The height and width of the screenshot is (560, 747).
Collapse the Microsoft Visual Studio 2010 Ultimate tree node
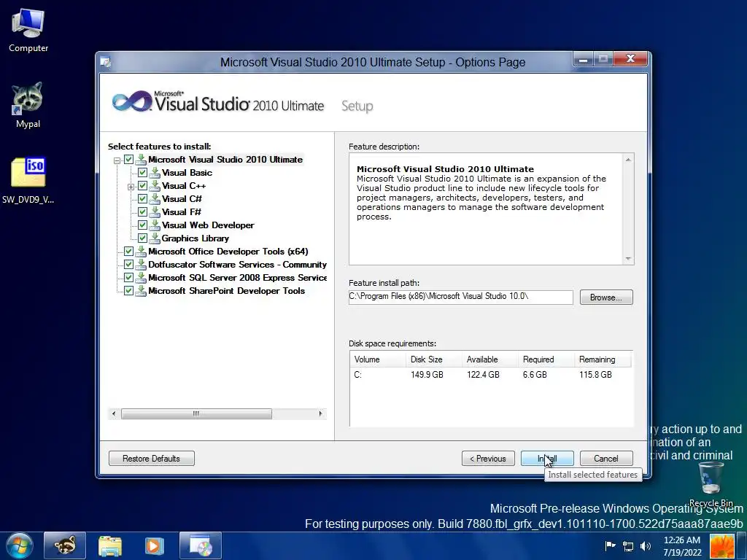(117, 160)
